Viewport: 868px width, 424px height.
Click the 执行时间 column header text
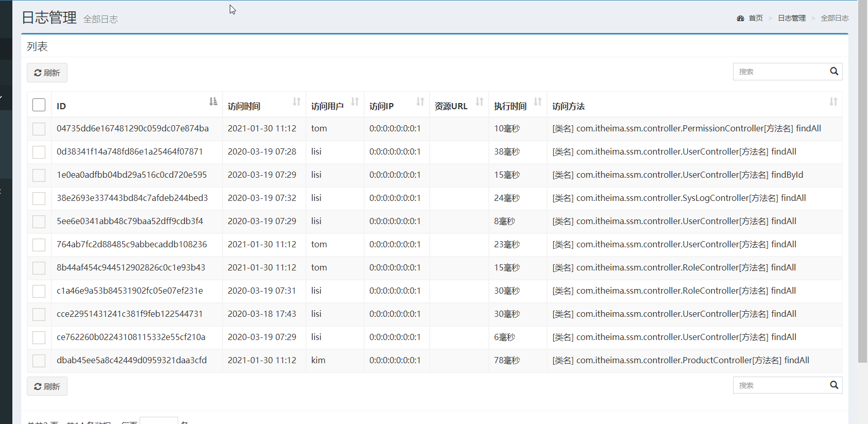(x=510, y=106)
